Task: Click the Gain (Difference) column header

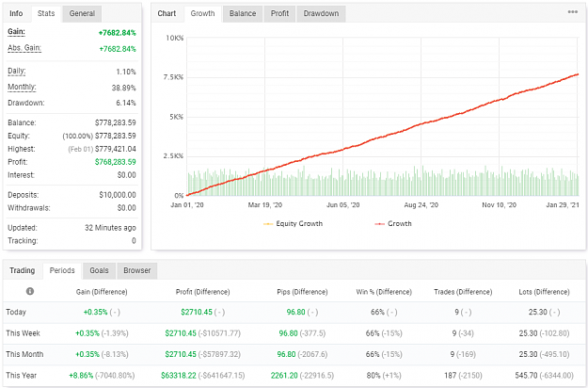Action: point(102,292)
